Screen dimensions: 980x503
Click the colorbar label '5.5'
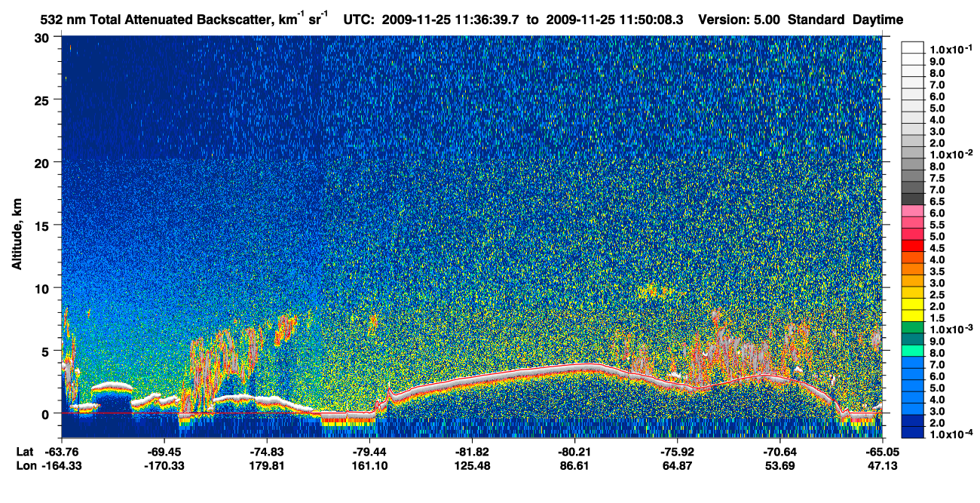(x=938, y=225)
